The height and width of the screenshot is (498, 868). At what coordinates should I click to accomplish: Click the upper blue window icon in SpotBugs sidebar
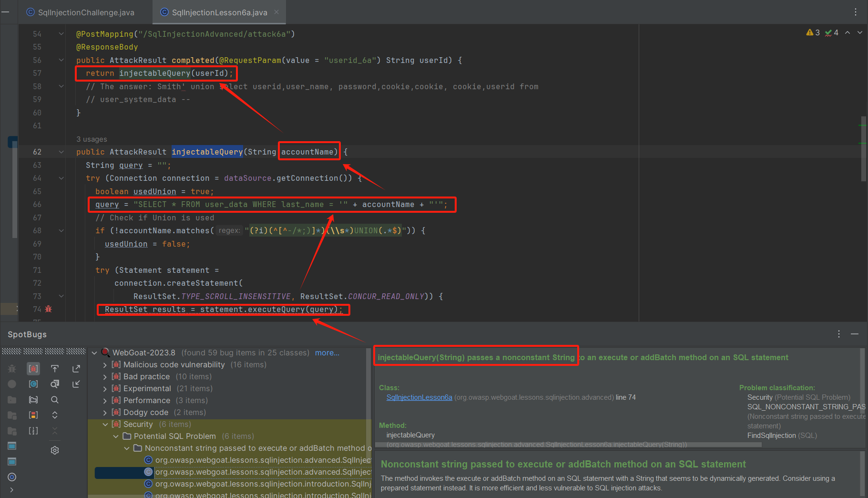12,446
